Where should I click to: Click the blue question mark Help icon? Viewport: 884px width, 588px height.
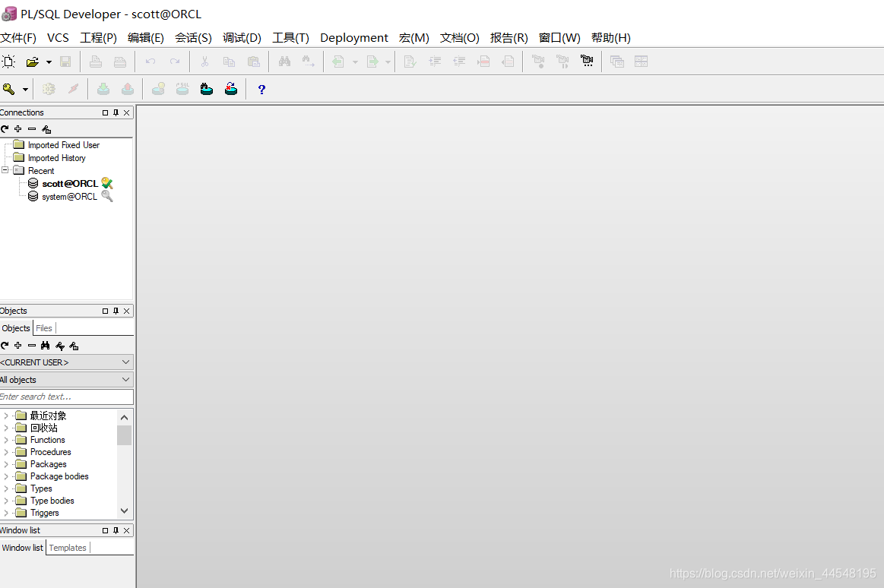[x=261, y=90]
